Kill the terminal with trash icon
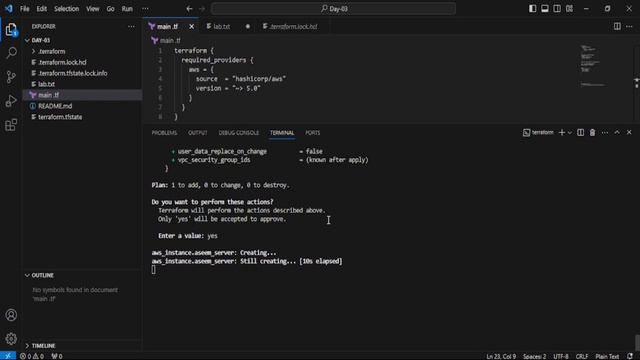 pyautogui.click(x=592, y=133)
